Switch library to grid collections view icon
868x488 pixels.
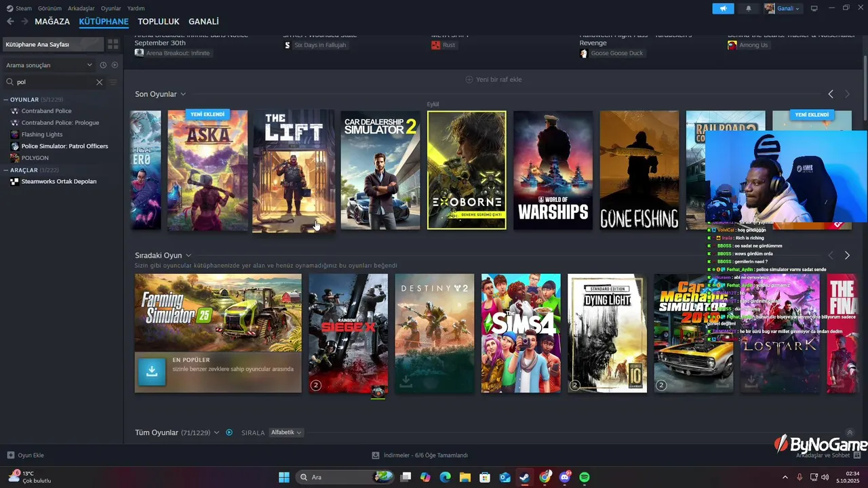[x=113, y=44]
